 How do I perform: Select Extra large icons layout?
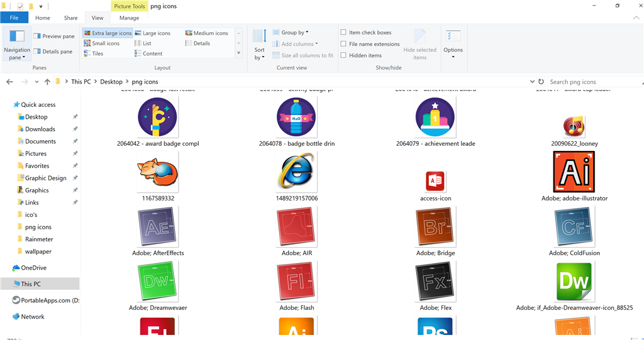[108, 33]
